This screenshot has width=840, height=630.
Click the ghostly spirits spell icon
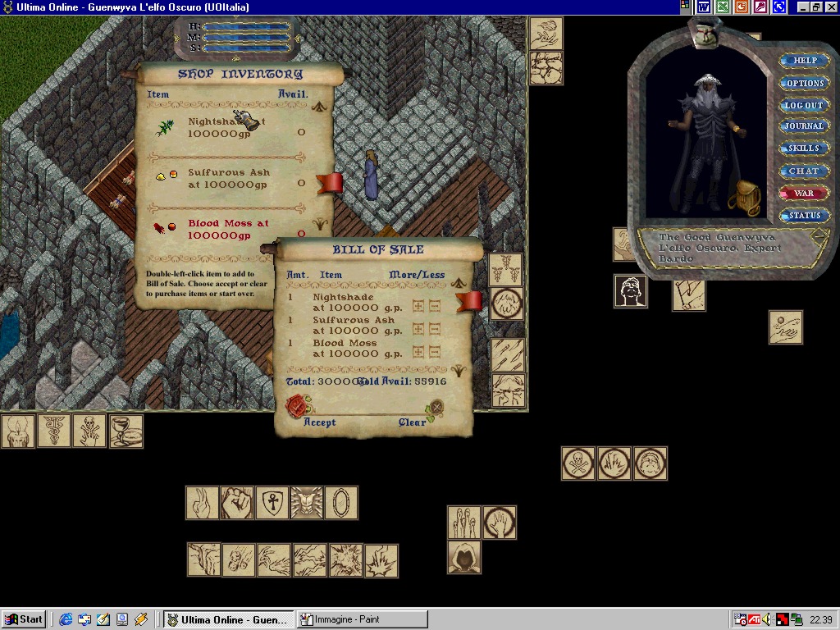click(464, 523)
